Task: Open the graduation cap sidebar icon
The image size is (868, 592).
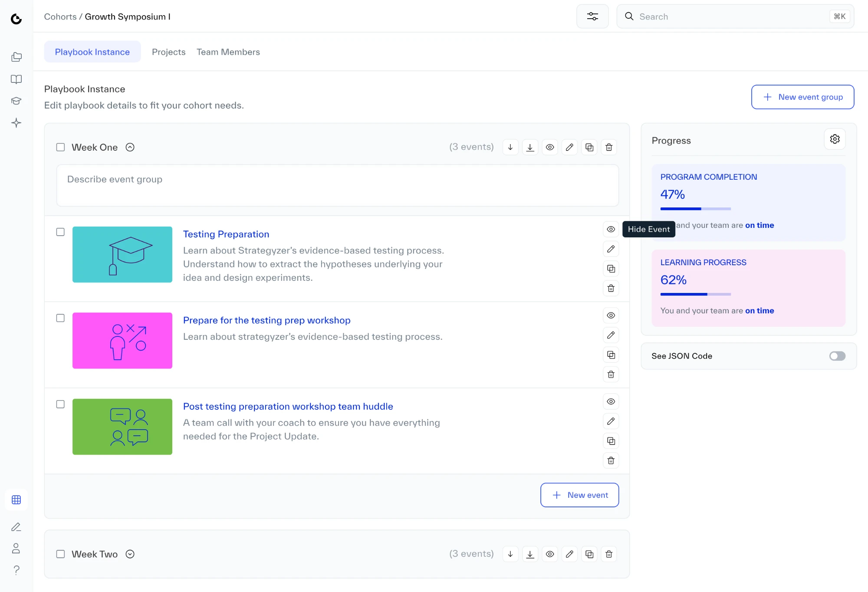Action: tap(16, 101)
